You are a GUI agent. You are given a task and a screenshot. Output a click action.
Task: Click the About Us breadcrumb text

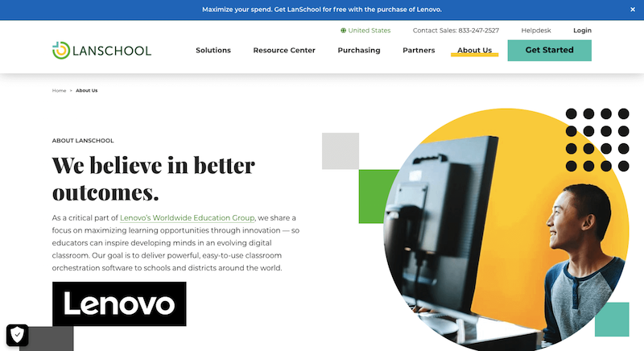tap(87, 91)
